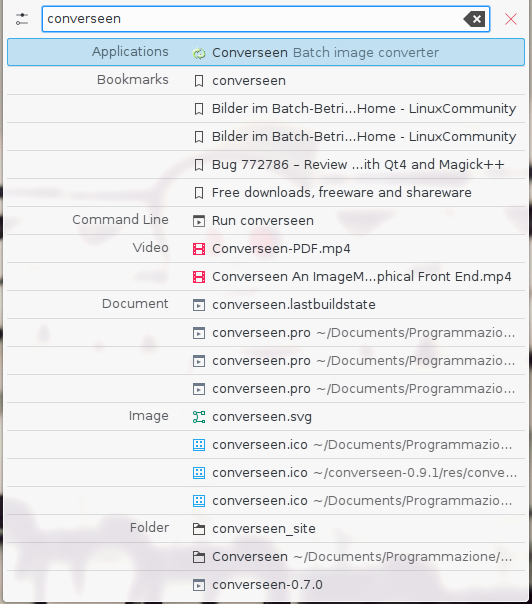Close the search panel with red X
The image size is (532, 604).
[511, 19]
